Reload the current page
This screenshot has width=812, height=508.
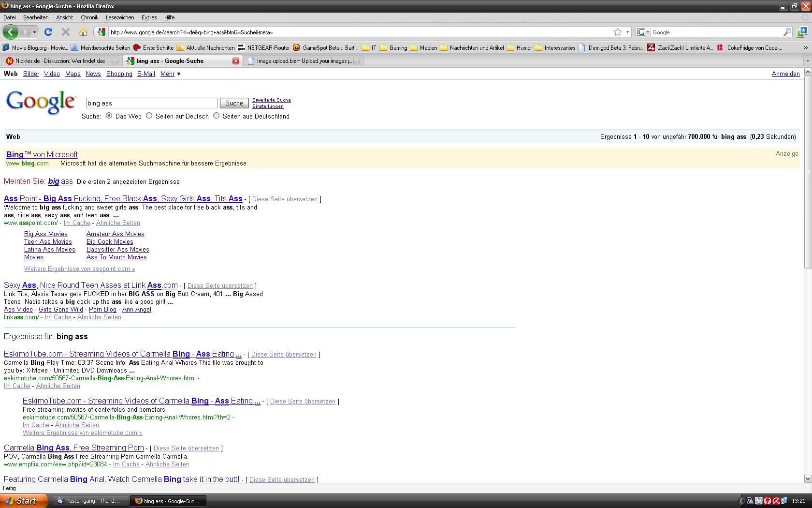coord(48,32)
